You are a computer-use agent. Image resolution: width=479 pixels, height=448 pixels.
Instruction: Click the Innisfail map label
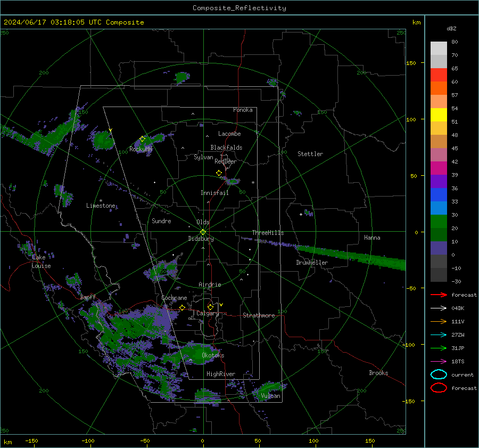[214, 193]
